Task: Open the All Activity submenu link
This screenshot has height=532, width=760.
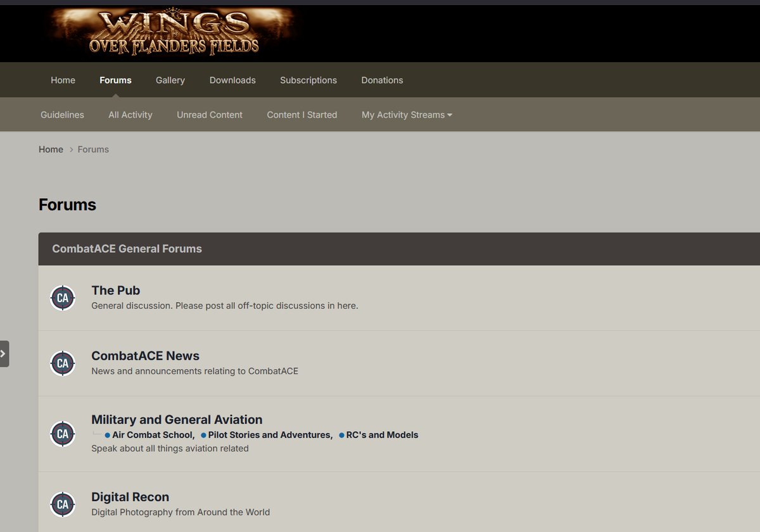Action: 130,115
